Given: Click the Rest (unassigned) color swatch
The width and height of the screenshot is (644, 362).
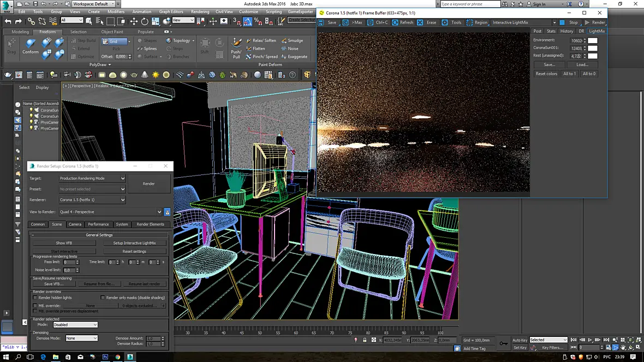Looking at the screenshot, I should 592,56.
